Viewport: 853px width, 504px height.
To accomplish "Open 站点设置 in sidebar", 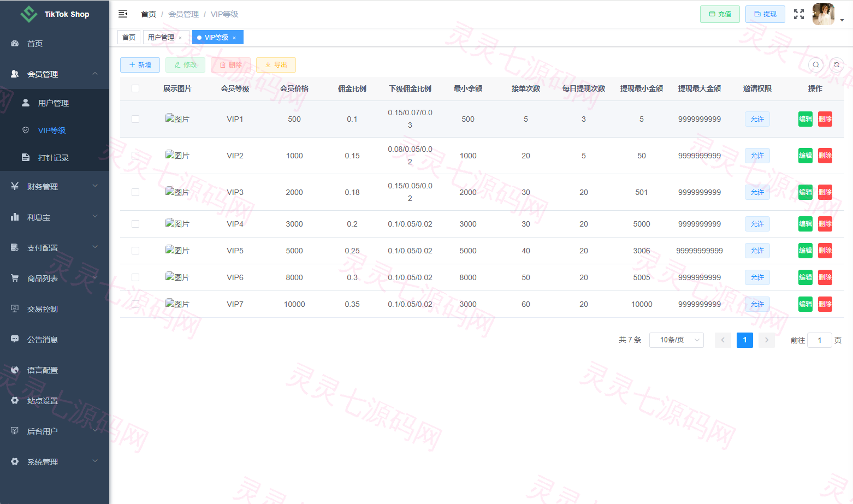I will pos(55,401).
